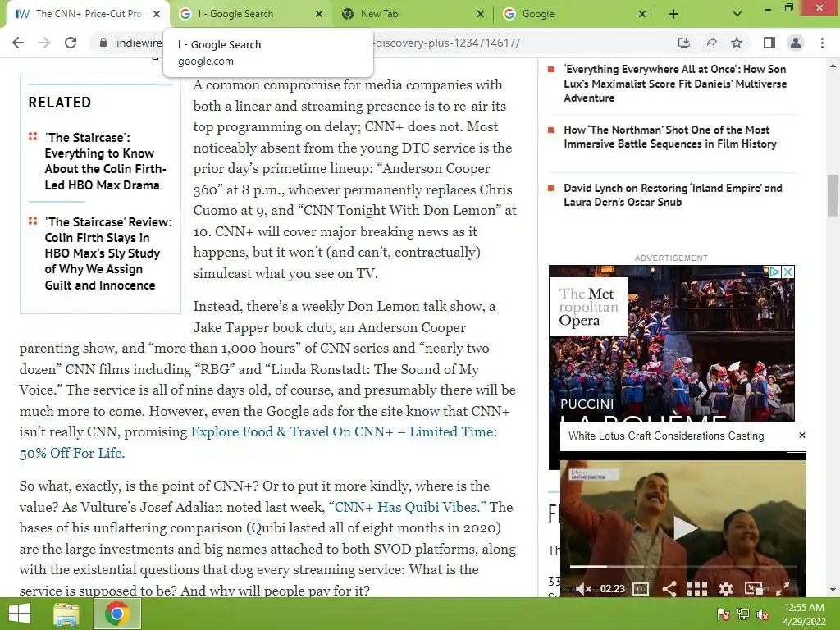Click the browser forward arrow

pos(44,43)
